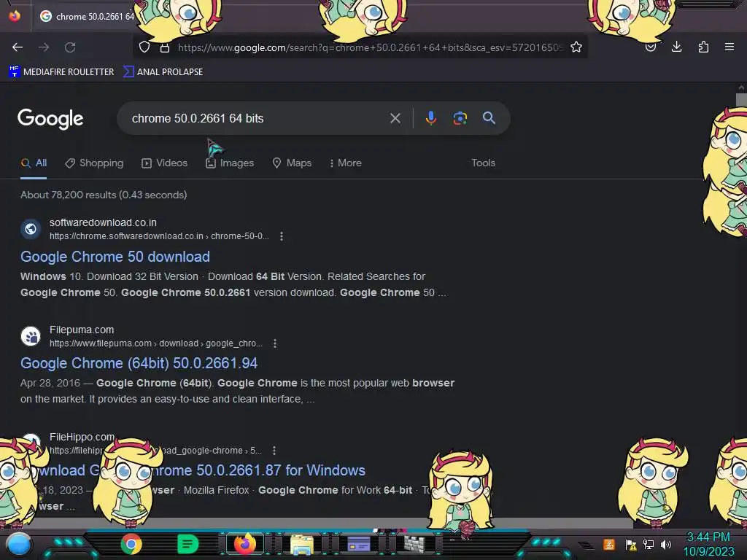Click the forward navigation arrow
The width and height of the screenshot is (747, 560).
pos(44,47)
